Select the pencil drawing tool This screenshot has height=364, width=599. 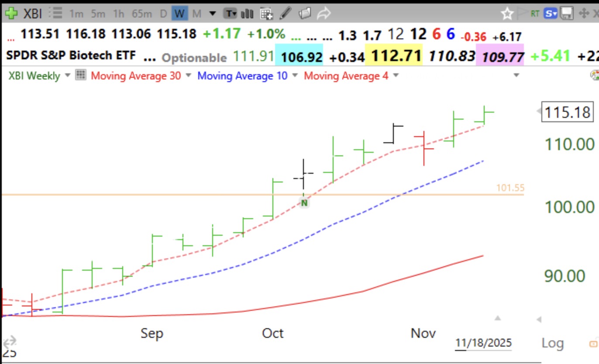click(285, 14)
